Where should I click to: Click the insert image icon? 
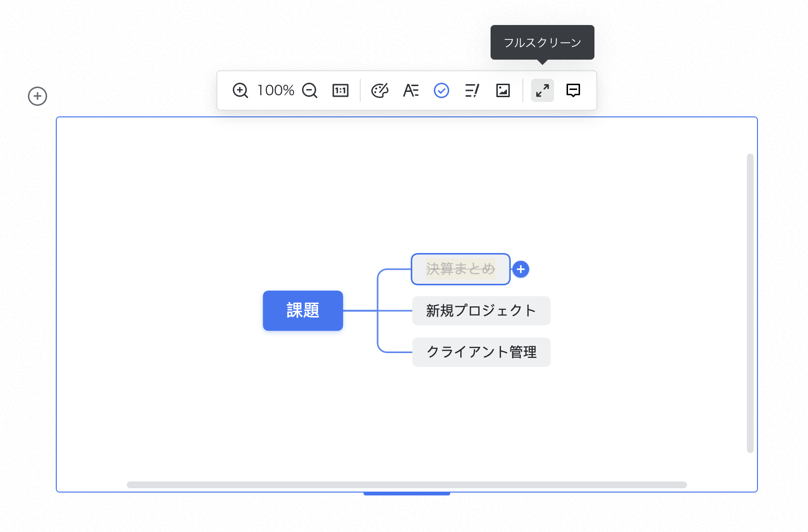pos(503,90)
